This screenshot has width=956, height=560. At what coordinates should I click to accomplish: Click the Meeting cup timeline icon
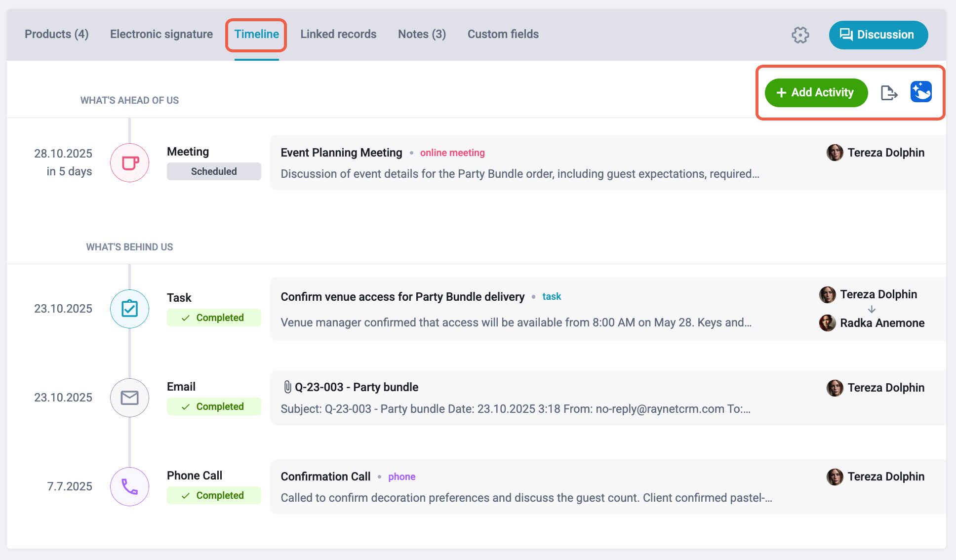pyautogui.click(x=129, y=162)
